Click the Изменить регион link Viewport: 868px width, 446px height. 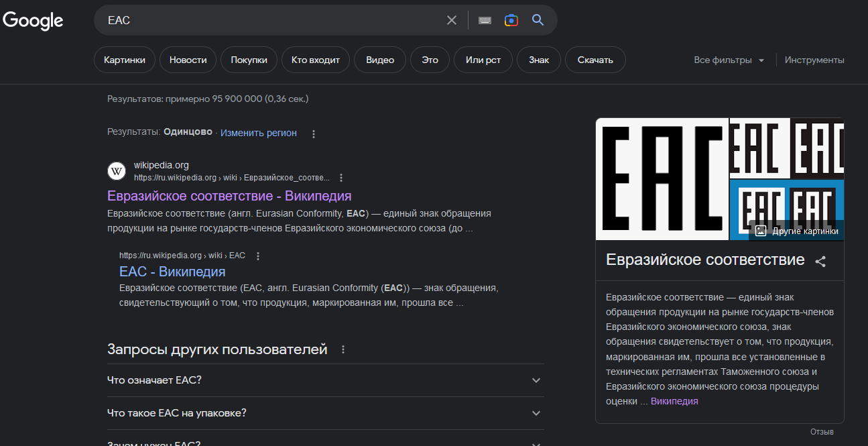pyautogui.click(x=259, y=133)
